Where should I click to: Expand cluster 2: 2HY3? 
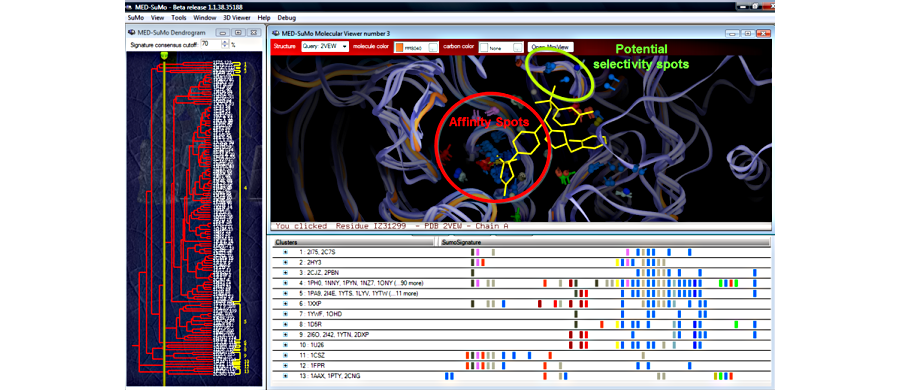(284, 262)
